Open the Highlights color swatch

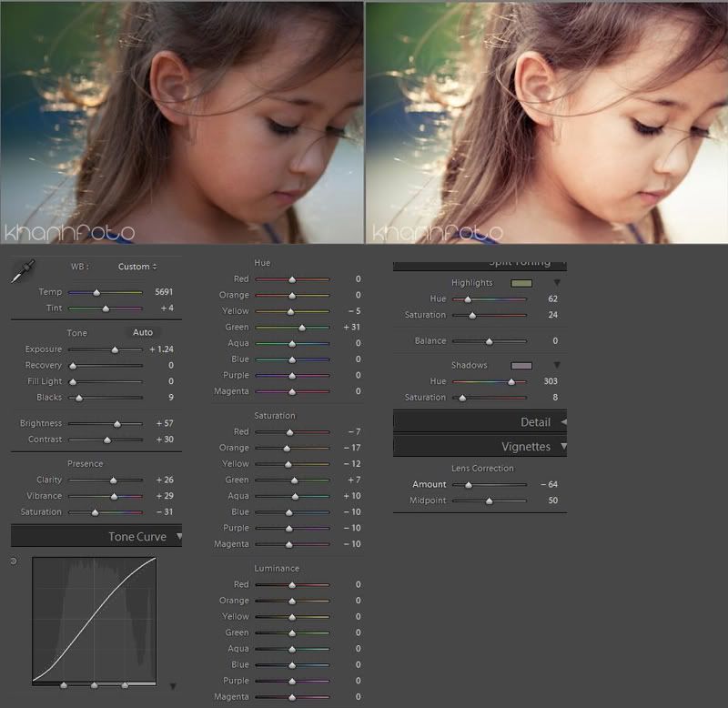521,283
